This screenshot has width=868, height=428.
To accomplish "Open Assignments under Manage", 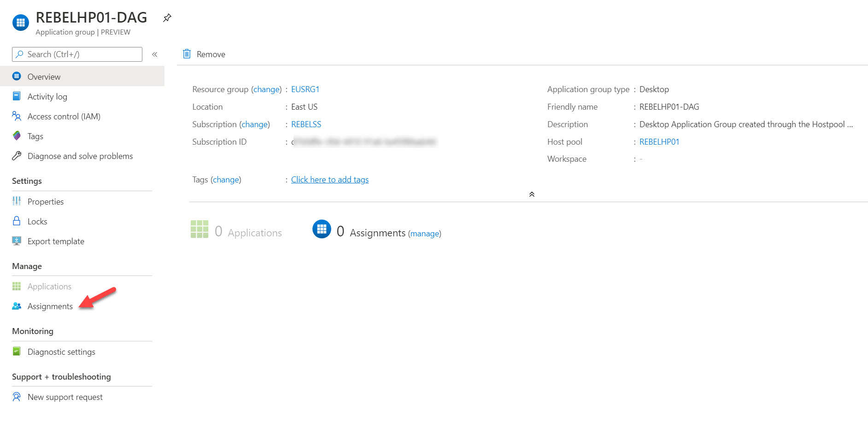I will pos(50,306).
